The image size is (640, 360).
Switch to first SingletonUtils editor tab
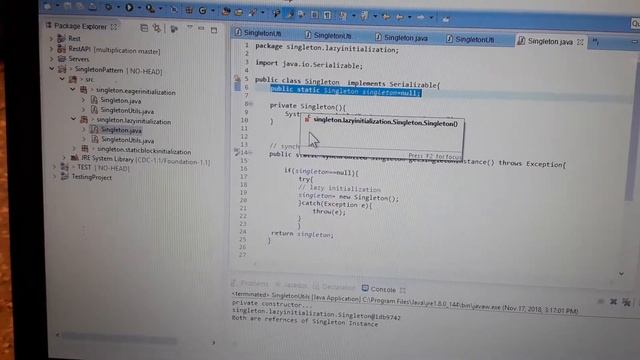click(262, 33)
